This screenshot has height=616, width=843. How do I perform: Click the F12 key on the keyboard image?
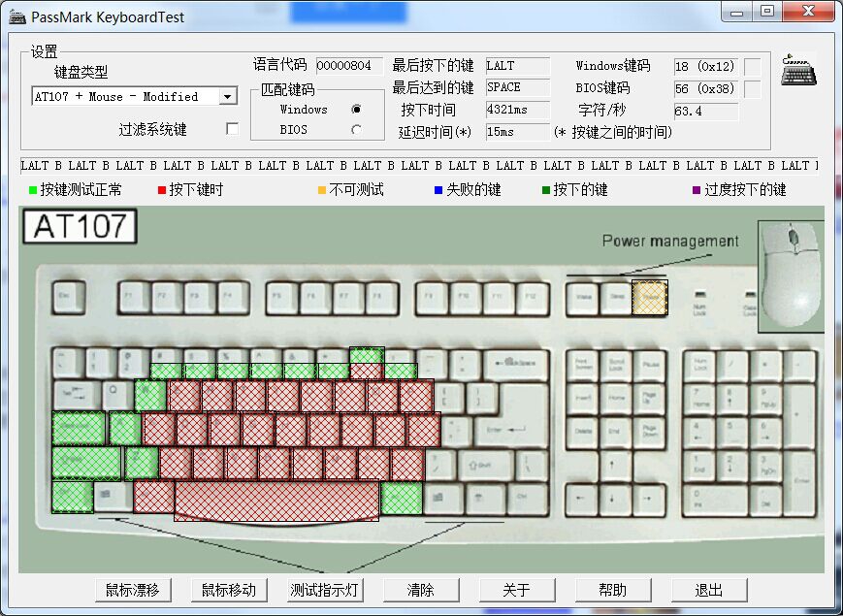tap(532, 299)
